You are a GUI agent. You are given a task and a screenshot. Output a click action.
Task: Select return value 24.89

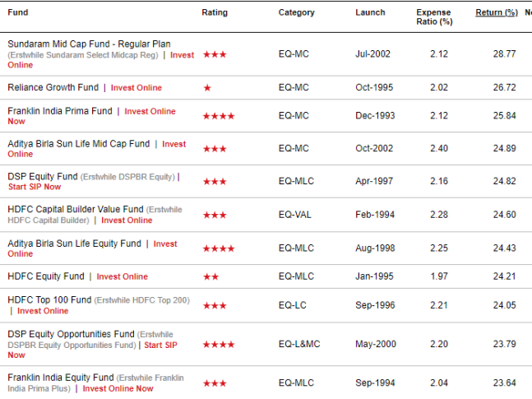505,148
